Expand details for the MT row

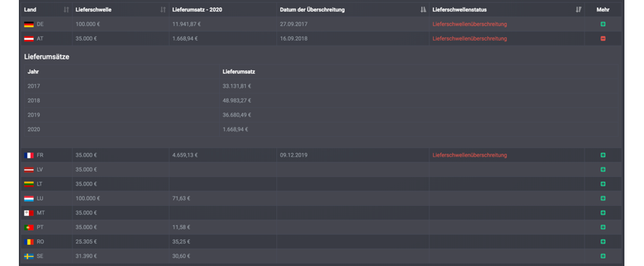[603, 212]
